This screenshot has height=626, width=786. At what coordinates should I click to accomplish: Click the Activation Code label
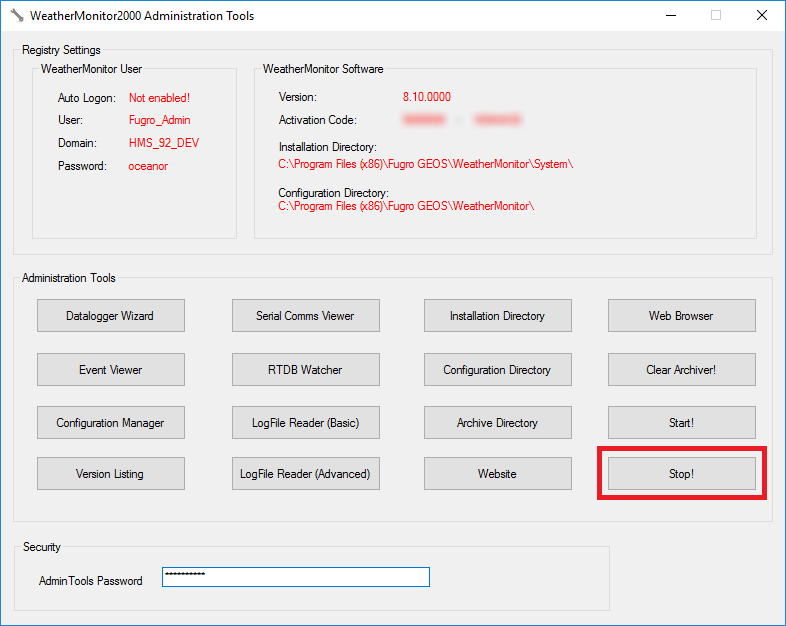318,120
